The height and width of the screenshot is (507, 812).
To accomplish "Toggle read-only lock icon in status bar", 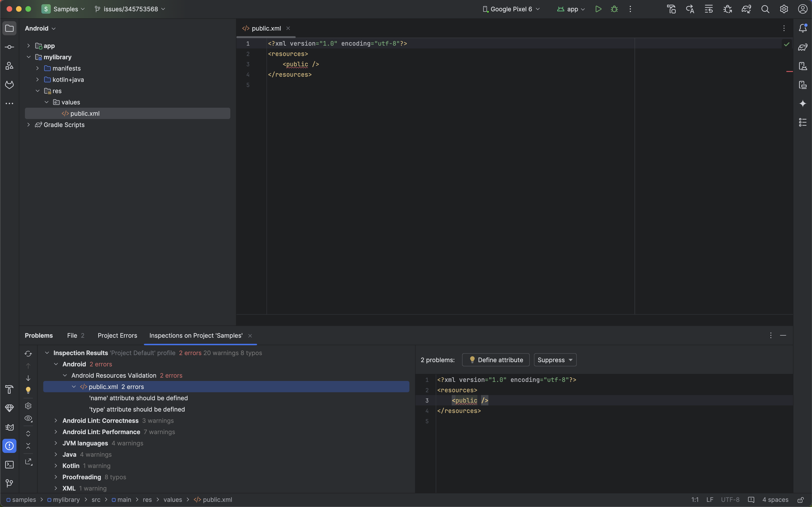I will click(800, 500).
